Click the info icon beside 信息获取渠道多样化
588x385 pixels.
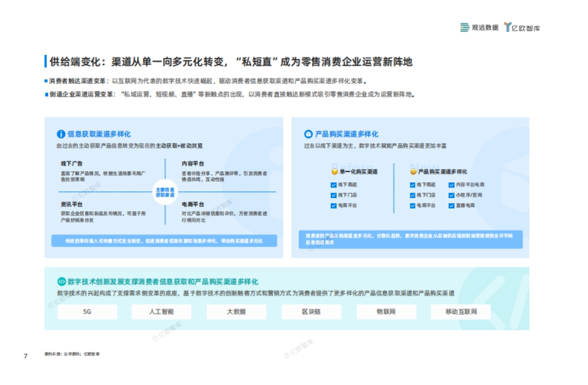(61, 133)
